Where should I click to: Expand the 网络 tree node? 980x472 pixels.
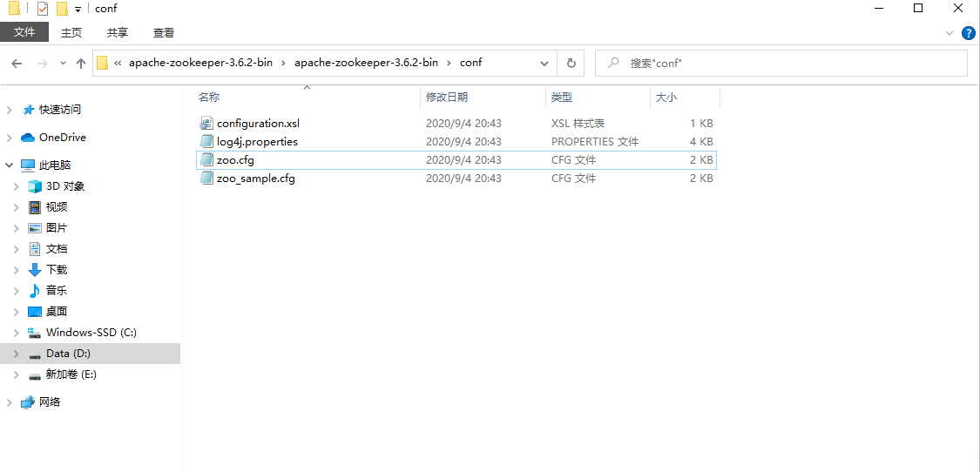pos(9,402)
